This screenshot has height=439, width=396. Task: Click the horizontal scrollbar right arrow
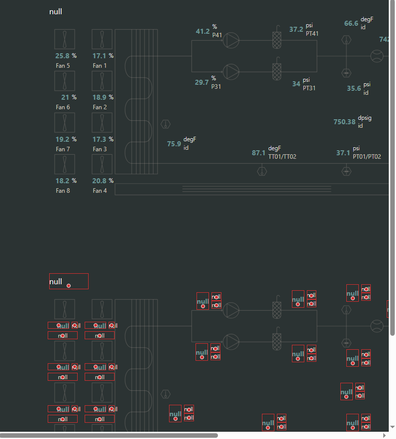coord(384,435)
